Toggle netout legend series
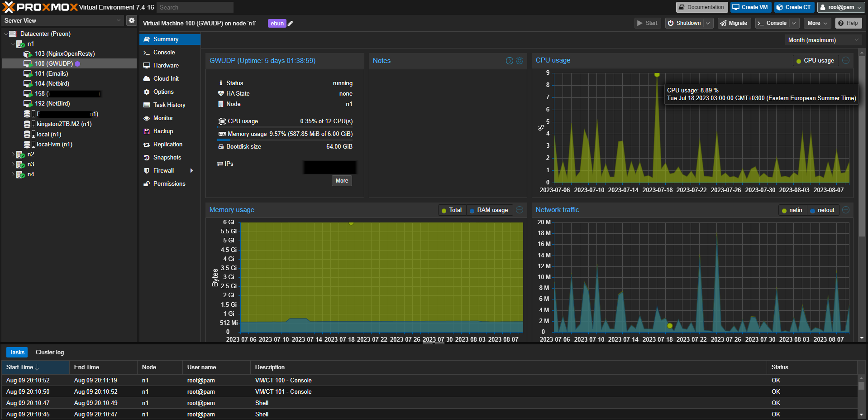The image size is (868, 420). pos(822,210)
